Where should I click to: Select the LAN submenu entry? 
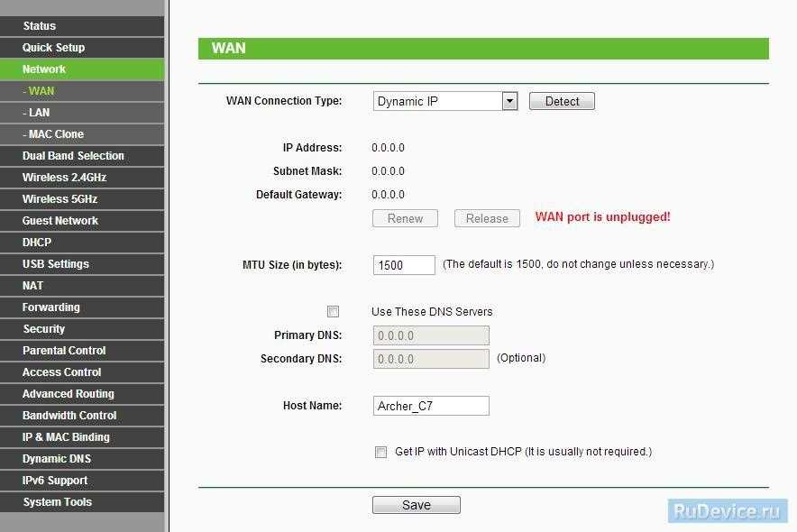(82, 113)
